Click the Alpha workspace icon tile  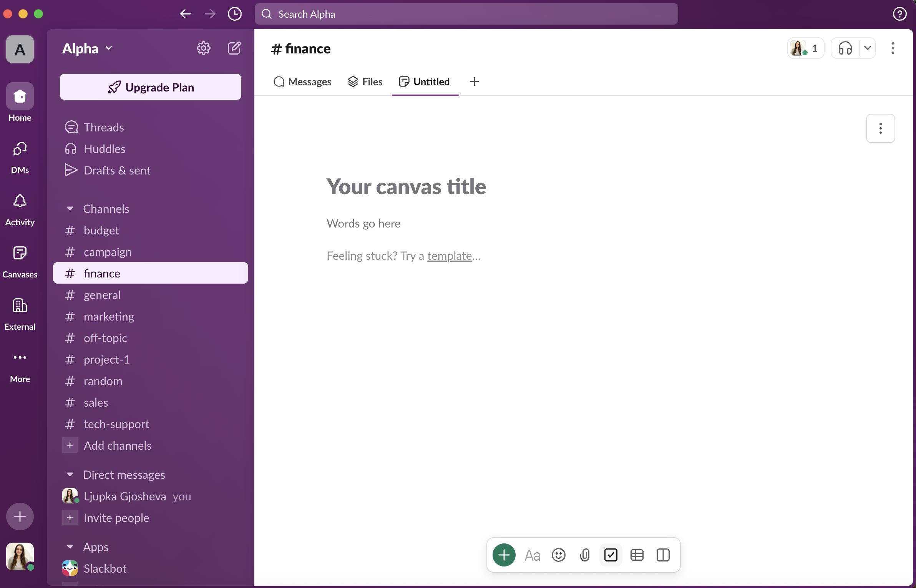click(x=20, y=49)
